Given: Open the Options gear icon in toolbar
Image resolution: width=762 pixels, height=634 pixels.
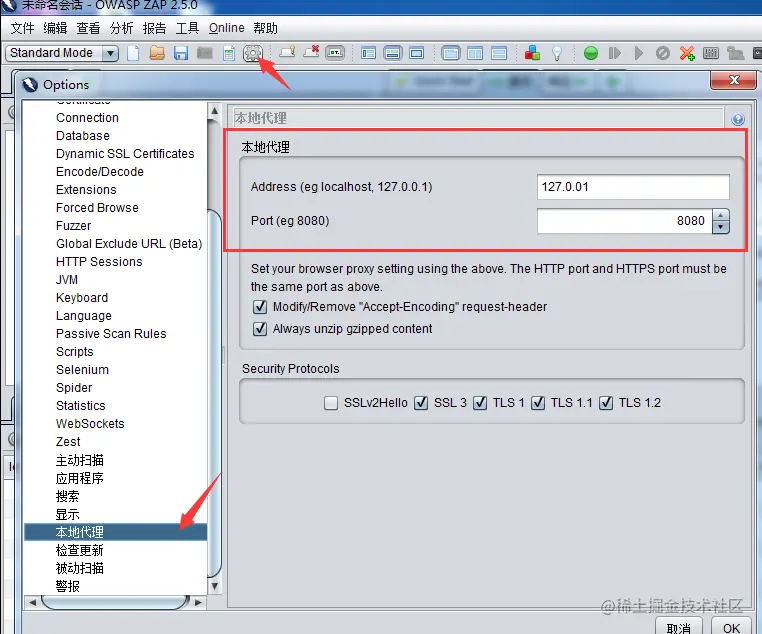Looking at the screenshot, I should tap(253, 53).
